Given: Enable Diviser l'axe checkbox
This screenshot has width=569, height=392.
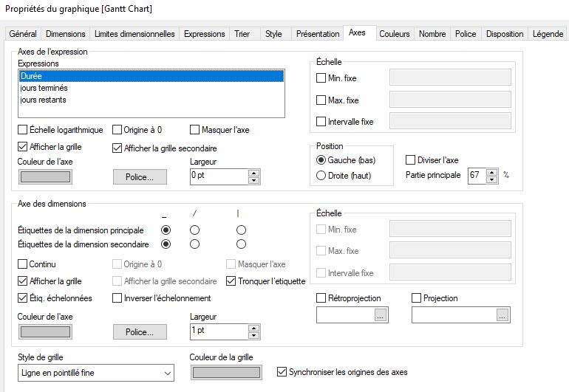Looking at the screenshot, I should pos(410,160).
